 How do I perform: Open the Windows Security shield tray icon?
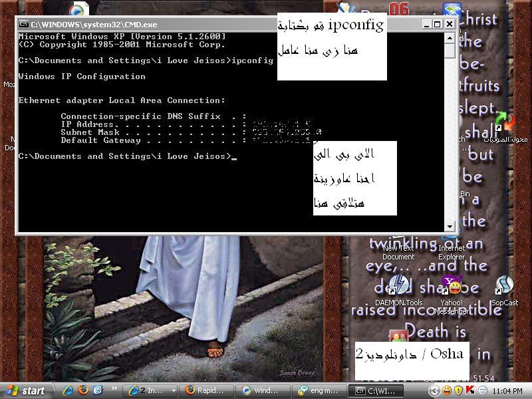point(458,391)
